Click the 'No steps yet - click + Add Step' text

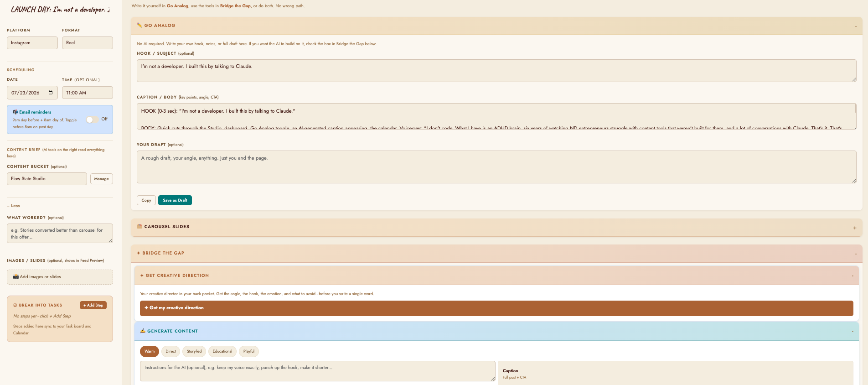pos(42,316)
